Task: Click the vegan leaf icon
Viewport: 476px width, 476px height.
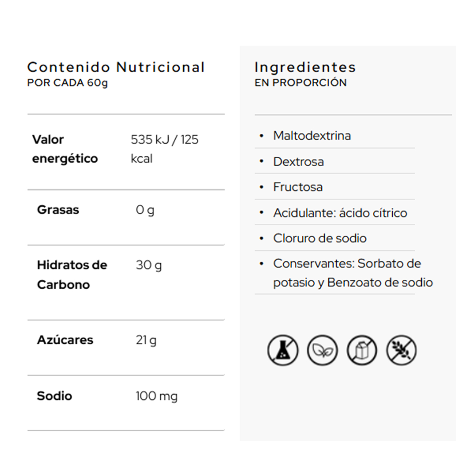Action: (322, 350)
